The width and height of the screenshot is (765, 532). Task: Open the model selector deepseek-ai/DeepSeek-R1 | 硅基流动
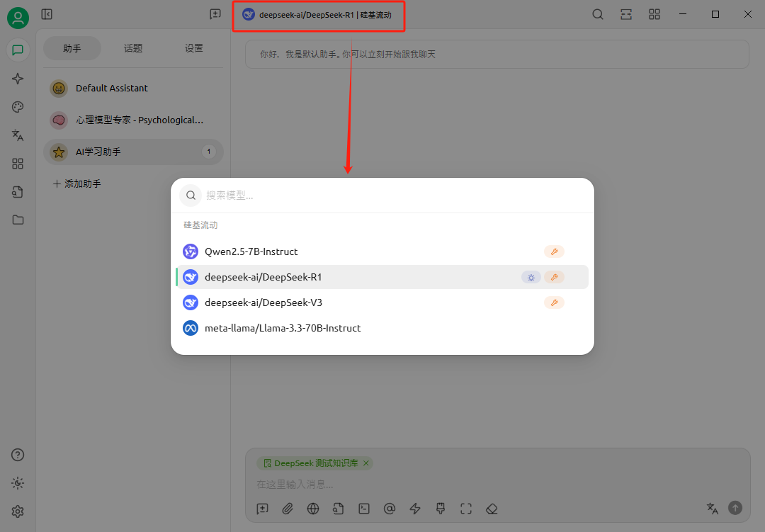[x=319, y=15]
